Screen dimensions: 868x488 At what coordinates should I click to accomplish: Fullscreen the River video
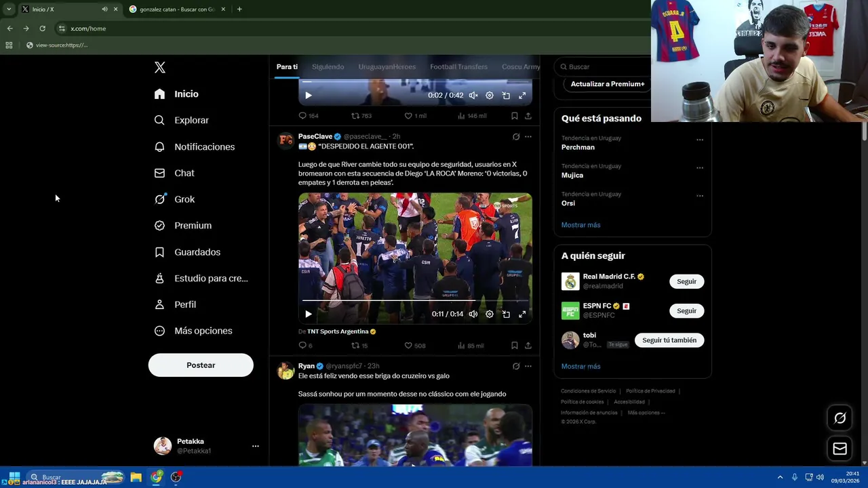pyautogui.click(x=522, y=314)
